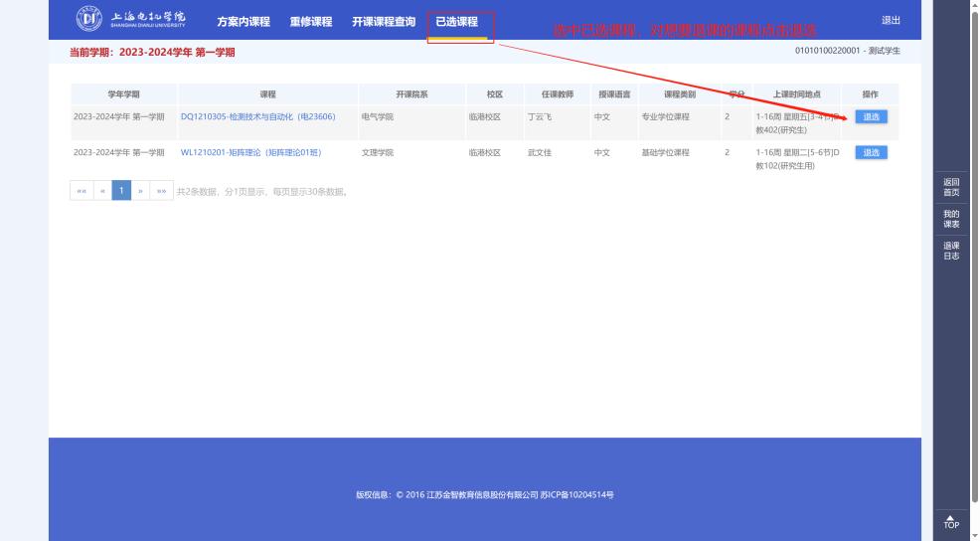Open 我的课表 in the right sidebar
Viewport: 980px width, 541px height.
click(x=951, y=219)
